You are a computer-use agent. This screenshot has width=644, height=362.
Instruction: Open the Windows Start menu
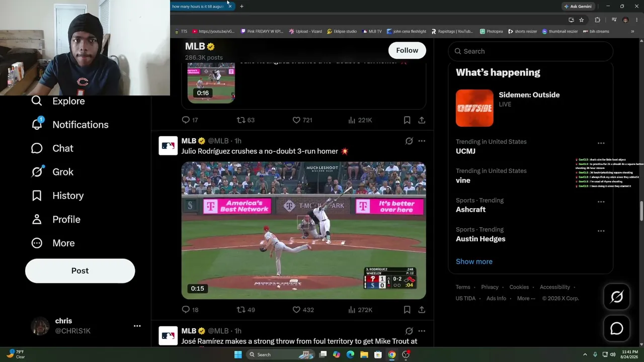pos(238,354)
